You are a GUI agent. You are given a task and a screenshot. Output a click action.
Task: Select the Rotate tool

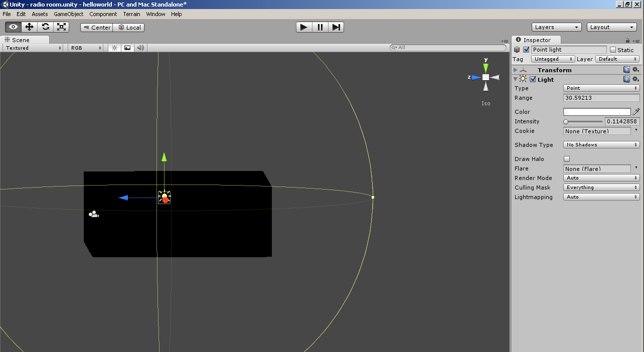[45, 27]
